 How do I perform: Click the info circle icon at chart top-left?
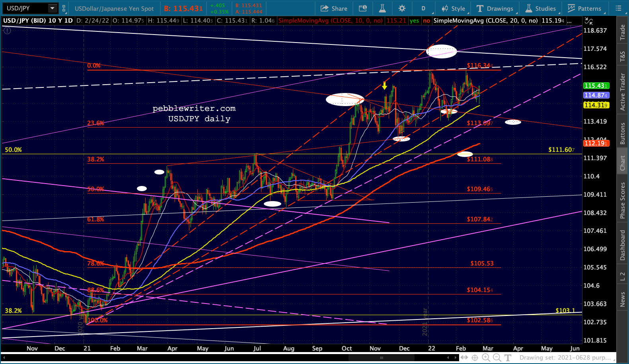[7, 30]
